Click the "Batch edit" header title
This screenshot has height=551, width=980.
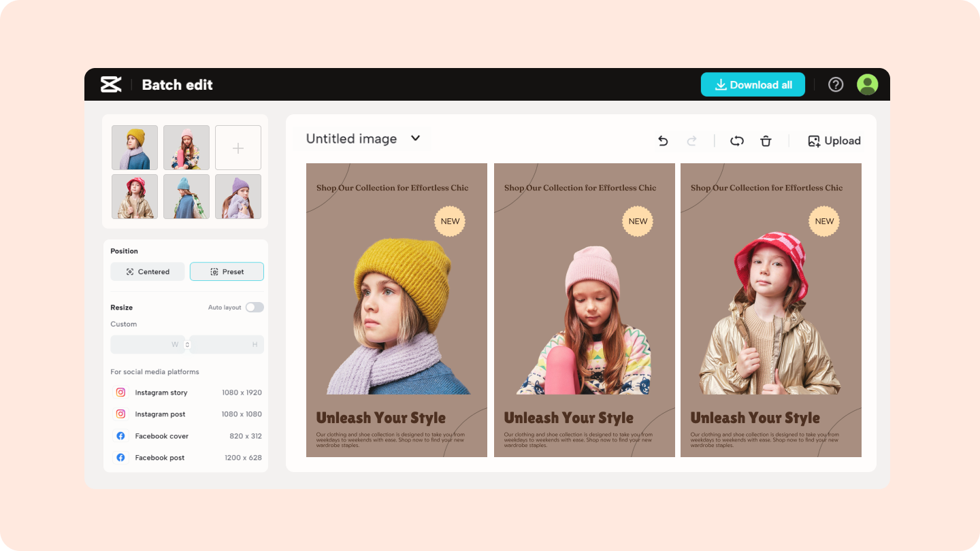[x=178, y=85]
